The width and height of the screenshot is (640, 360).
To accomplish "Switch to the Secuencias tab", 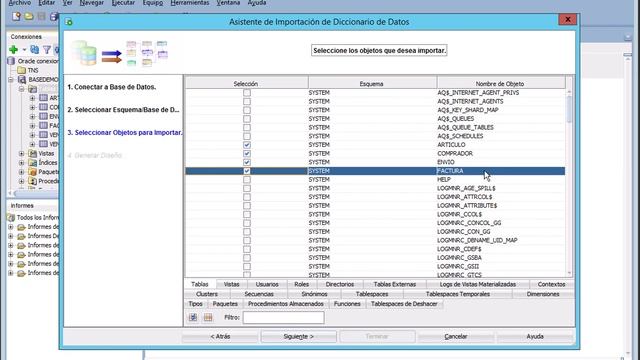I will pos(259,294).
